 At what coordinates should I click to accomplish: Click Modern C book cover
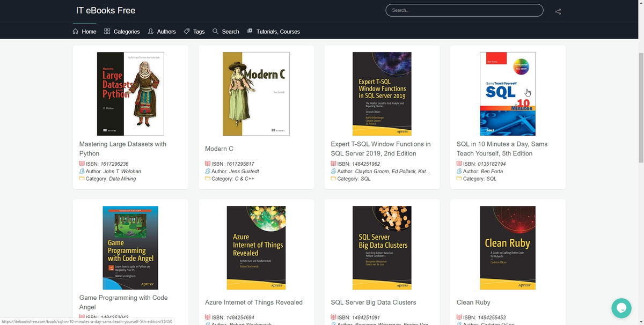[256, 94]
